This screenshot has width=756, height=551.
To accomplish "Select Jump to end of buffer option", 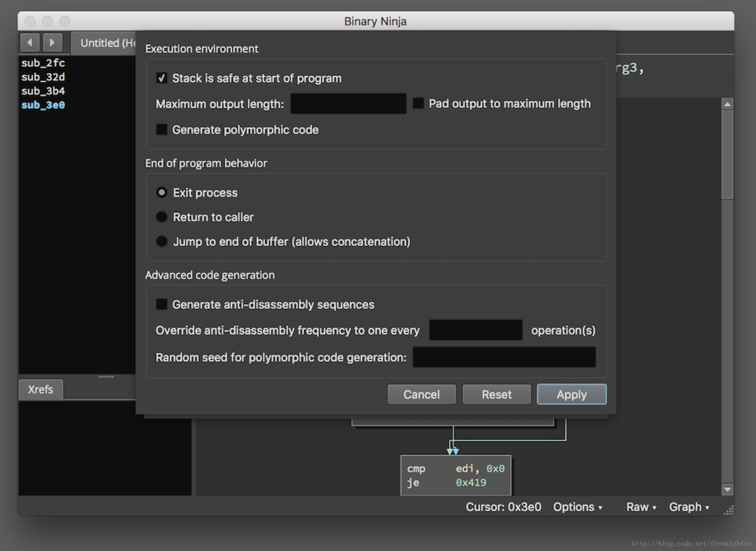I will coord(161,241).
